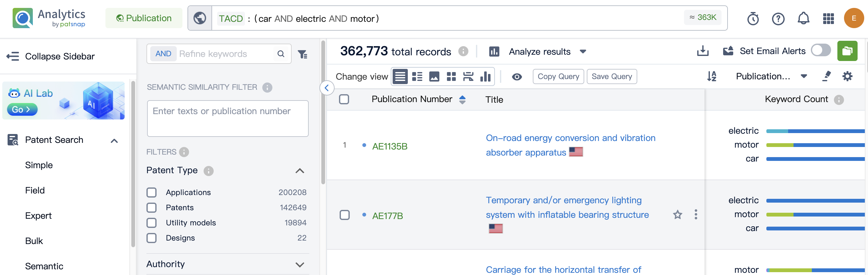Open the apps grid menu
Image resolution: width=868 pixels, height=275 pixels.
(828, 19)
